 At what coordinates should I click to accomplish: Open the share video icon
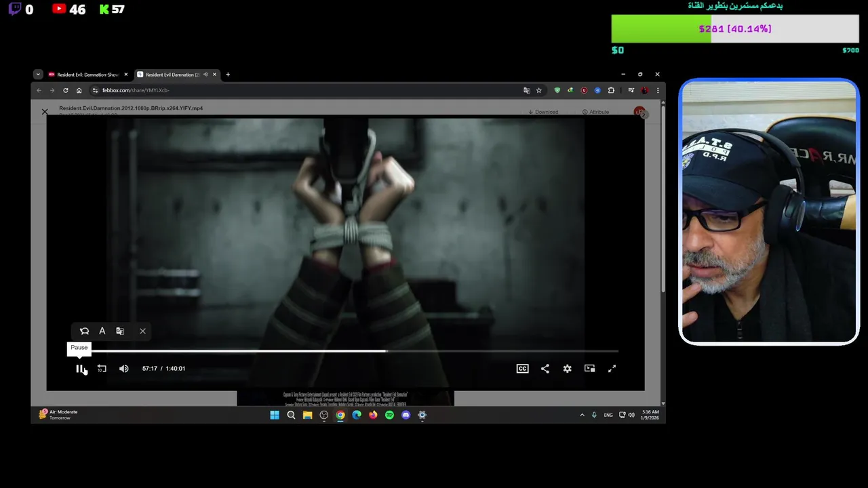click(x=545, y=369)
